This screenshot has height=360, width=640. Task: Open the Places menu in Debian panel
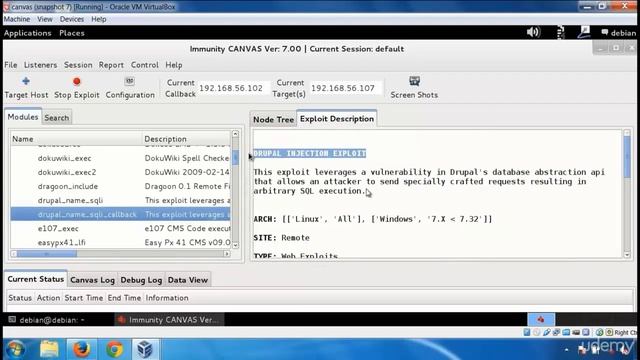point(72,33)
